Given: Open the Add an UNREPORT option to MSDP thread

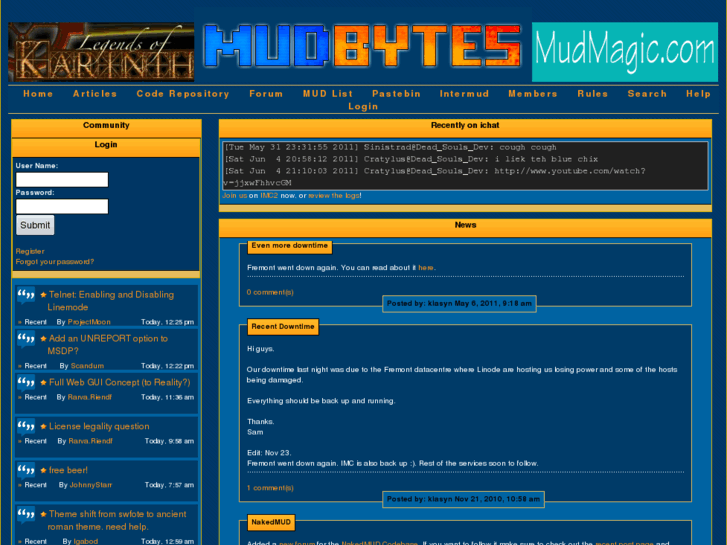Looking at the screenshot, I should tap(108, 345).
